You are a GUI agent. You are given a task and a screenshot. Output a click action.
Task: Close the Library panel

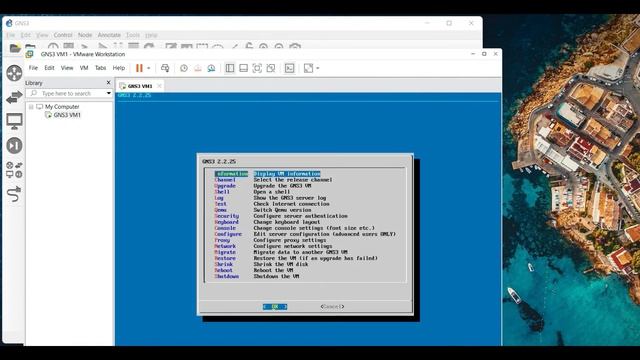point(108,82)
